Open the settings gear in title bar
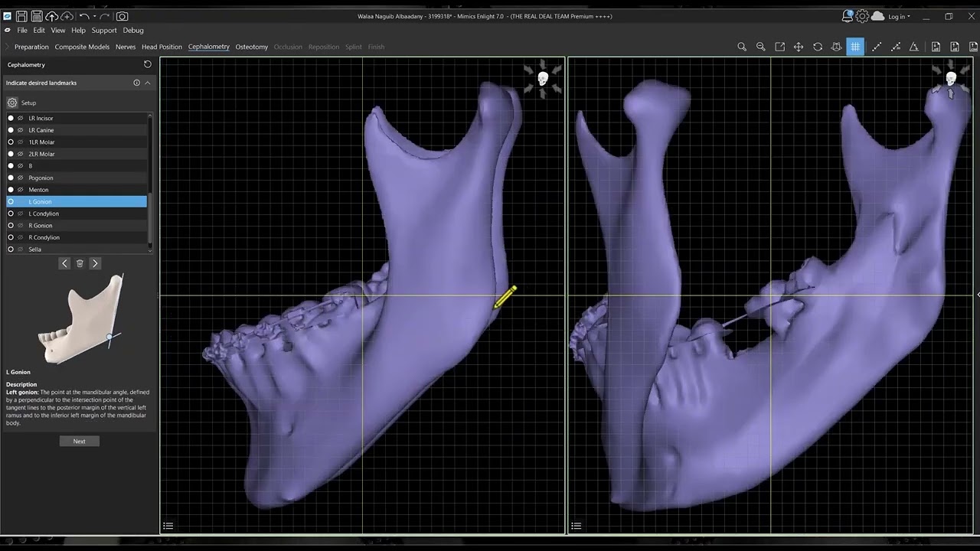 (x=862, y=16)
